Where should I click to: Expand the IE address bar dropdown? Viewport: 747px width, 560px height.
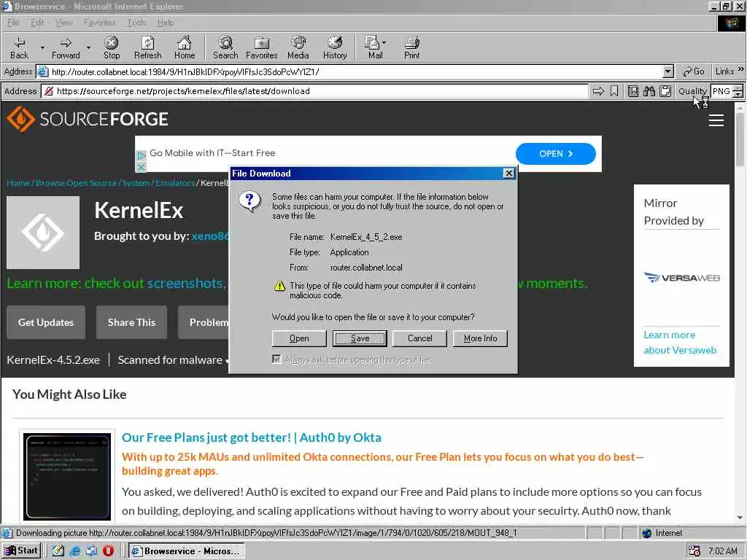pyautogui.click(x=668, y=72)
